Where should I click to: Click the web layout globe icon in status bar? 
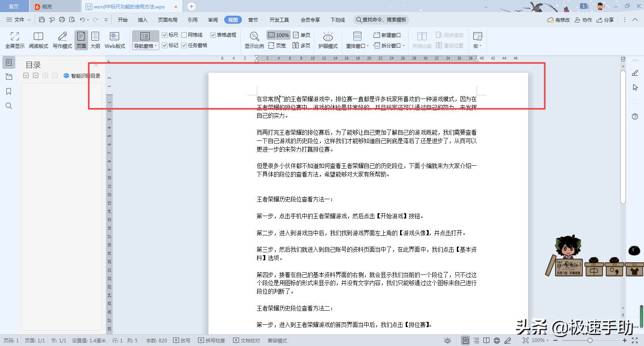497,340
